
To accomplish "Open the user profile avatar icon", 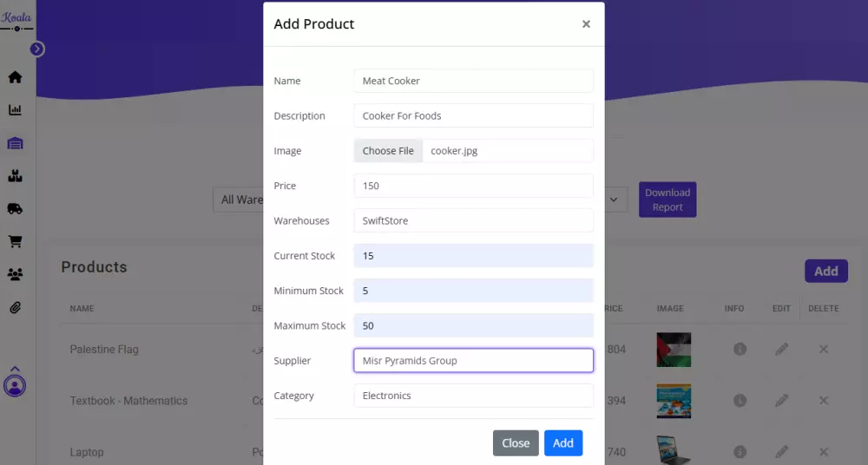I will tap(15, 384).
